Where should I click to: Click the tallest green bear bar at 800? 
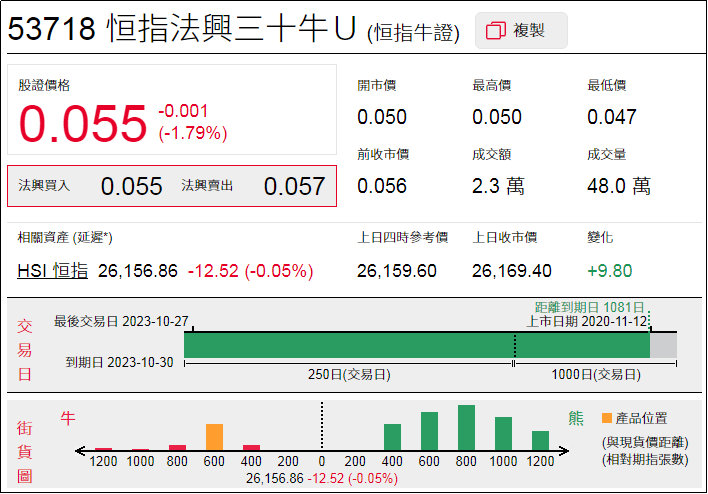click(x=466, y=428)
